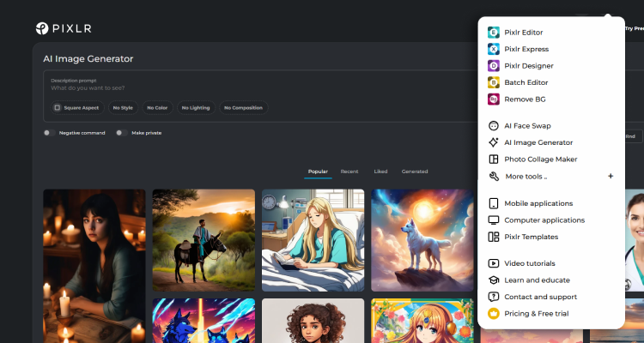The width and height of the screenshot is (644, 343).
Task: Switch to the Liked tab
Action: (380, 171)
